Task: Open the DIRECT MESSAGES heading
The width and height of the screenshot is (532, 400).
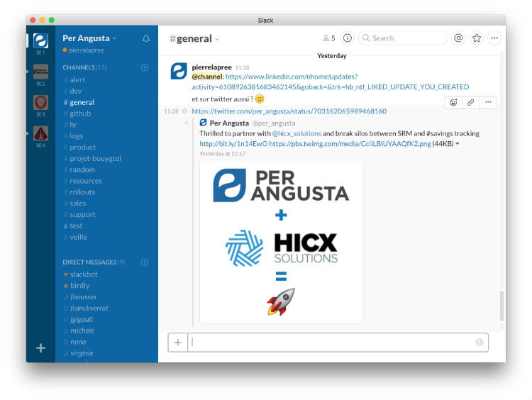Action: click(94, 262)
